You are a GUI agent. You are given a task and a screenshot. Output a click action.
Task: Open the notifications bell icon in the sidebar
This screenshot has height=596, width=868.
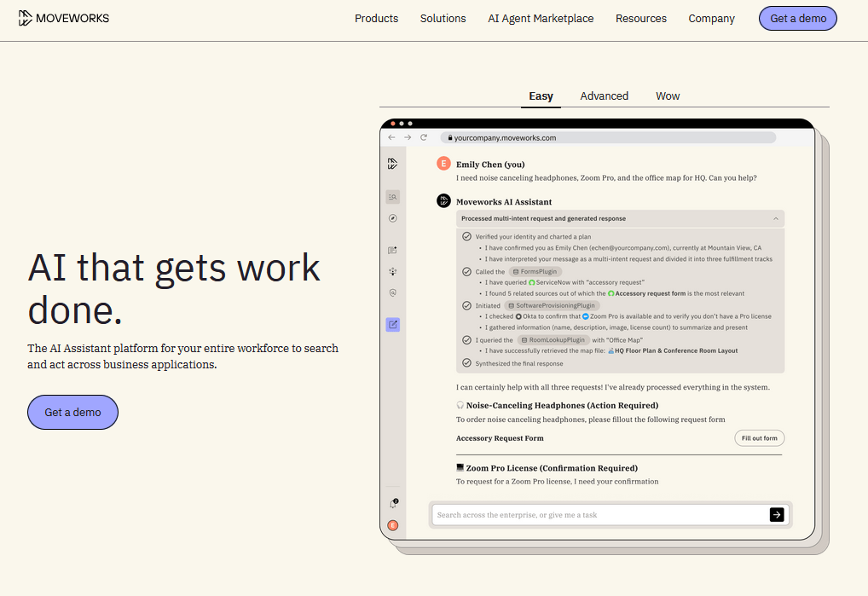coord(393,504)
